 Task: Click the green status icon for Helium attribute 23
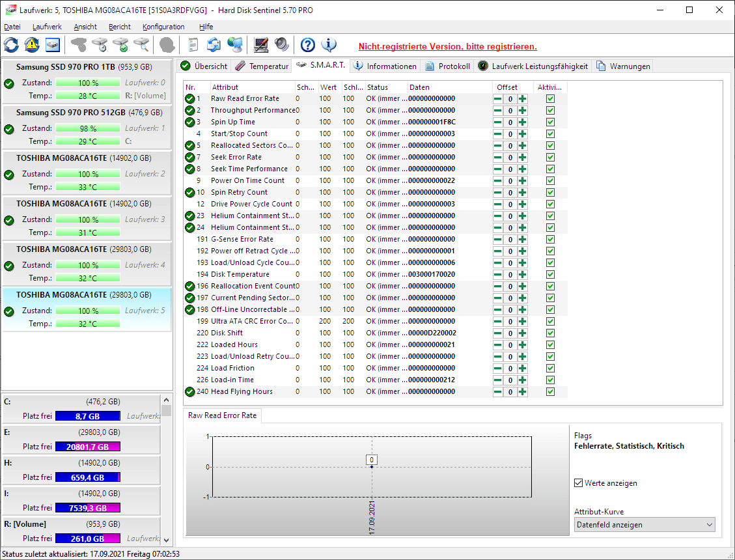pos(189,216)
